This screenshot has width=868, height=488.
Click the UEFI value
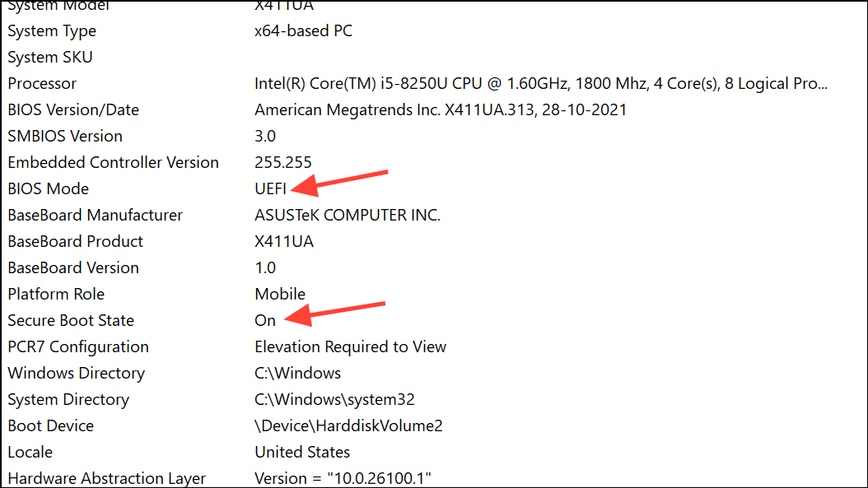click(x=271, y=189)
